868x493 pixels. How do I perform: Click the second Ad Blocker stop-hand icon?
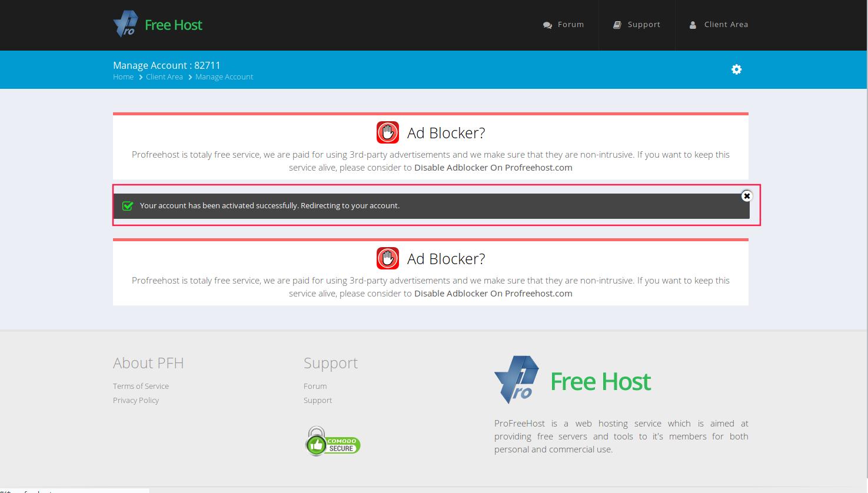coord(388,259)
